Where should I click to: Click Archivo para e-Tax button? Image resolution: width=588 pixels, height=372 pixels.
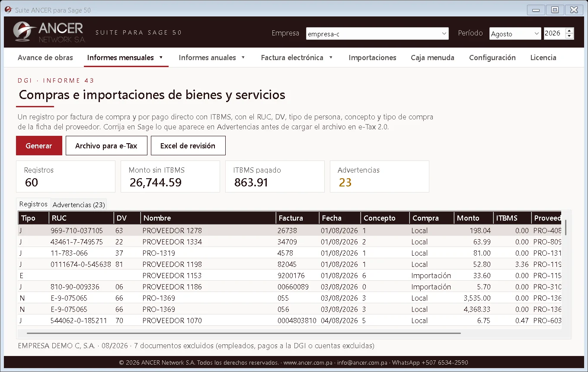(106, 146)
